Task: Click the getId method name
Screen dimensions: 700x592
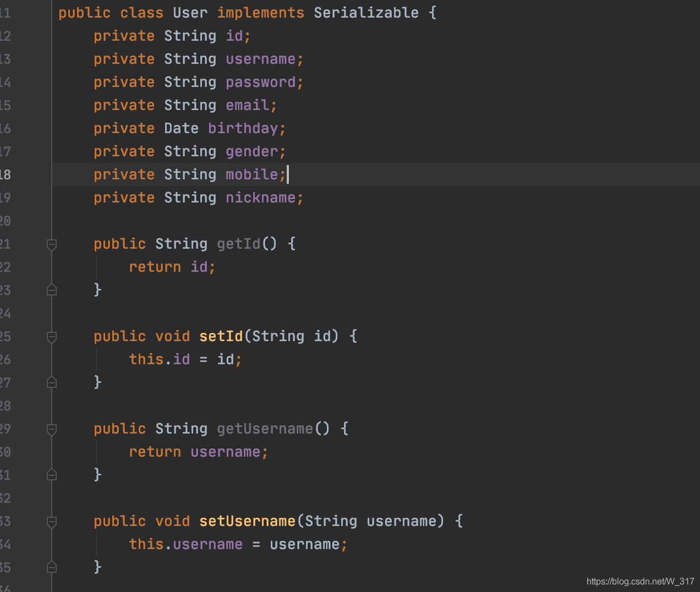Action: coord(238,244)
